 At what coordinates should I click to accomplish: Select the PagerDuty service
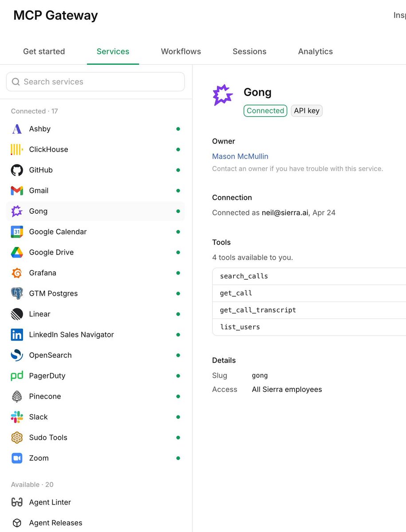tap(95, 376)
